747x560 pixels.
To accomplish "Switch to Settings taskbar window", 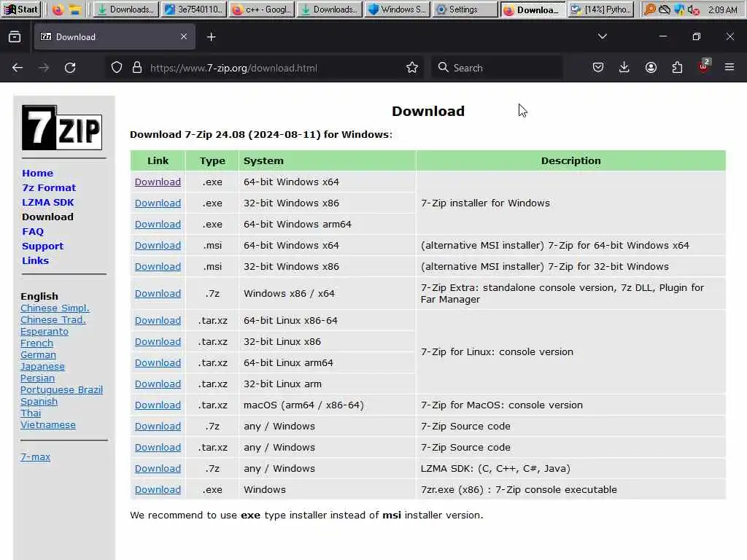I will (465, 9).
